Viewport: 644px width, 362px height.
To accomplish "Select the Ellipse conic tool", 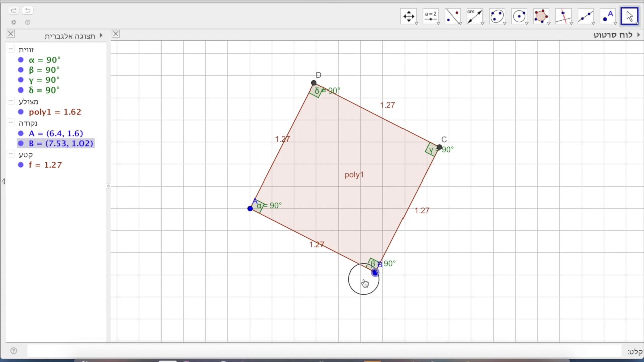I will [497, 16].
